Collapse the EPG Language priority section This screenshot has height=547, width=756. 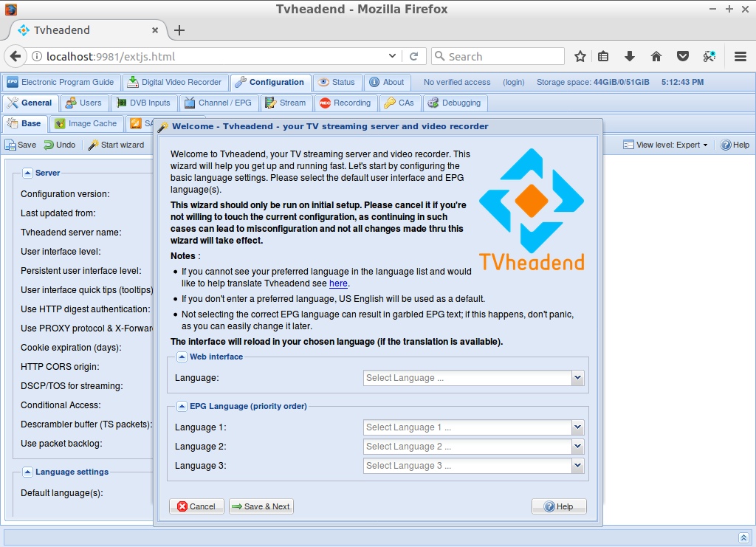click(x=182, y=405)
